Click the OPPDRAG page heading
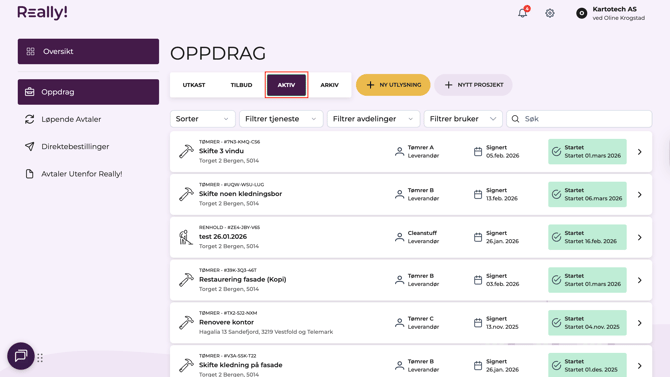The image size is (670, 377). pos(218,53)
